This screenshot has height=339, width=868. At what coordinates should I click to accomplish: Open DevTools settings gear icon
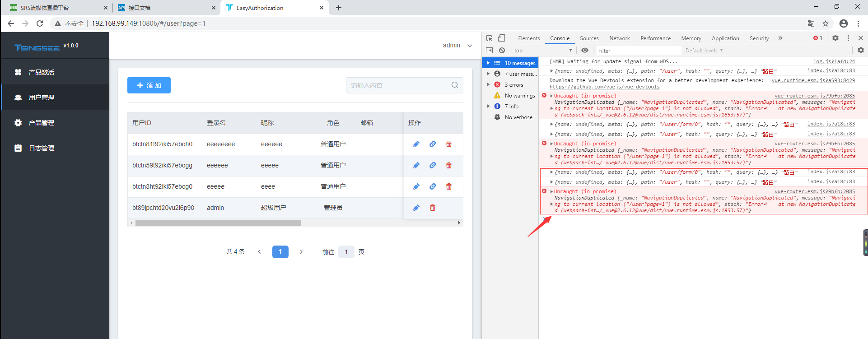pyautogui.click(x=835, y=38)
